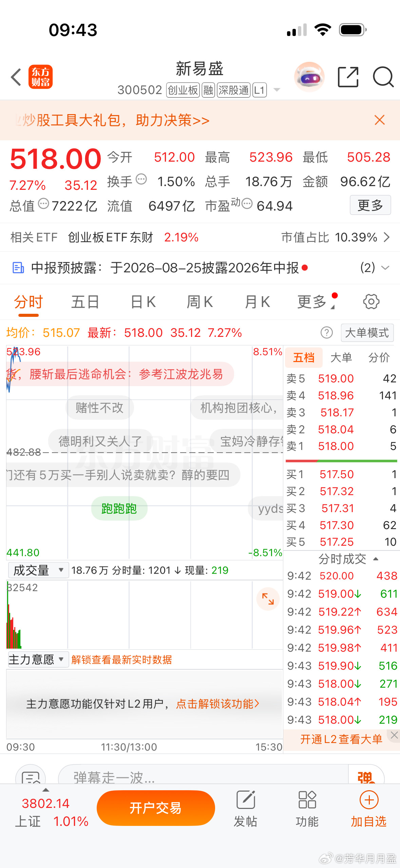Close the 开通L2查看大单 prompt

394,735
